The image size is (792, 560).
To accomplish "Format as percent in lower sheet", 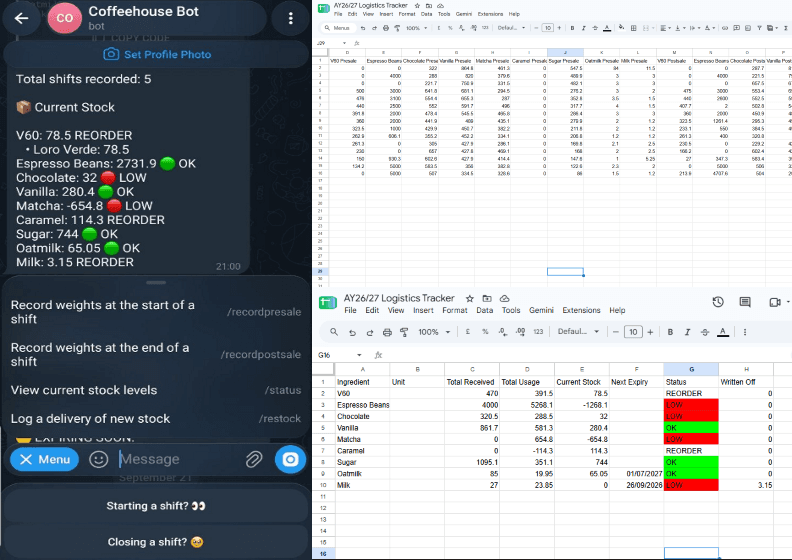I will [x=485, y=332].
